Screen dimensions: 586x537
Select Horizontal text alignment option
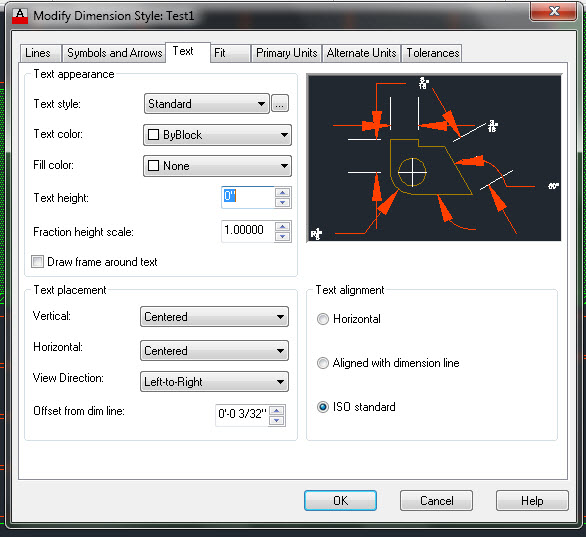(323, 319)
